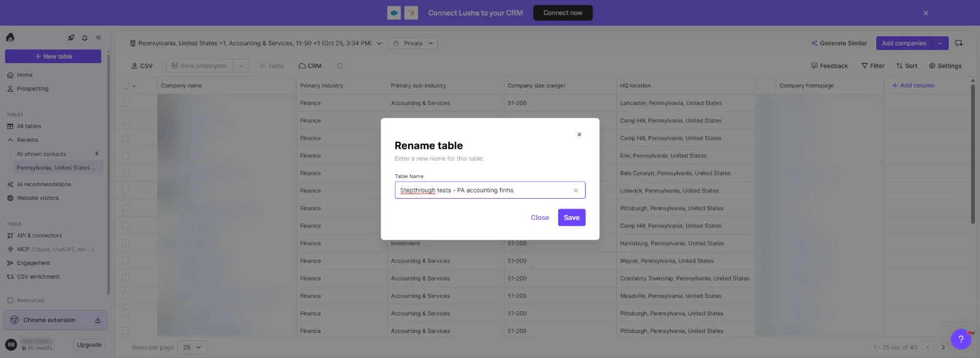Click the Upgrade button
This screenshot has width=980, height=358.
[89, 345]
